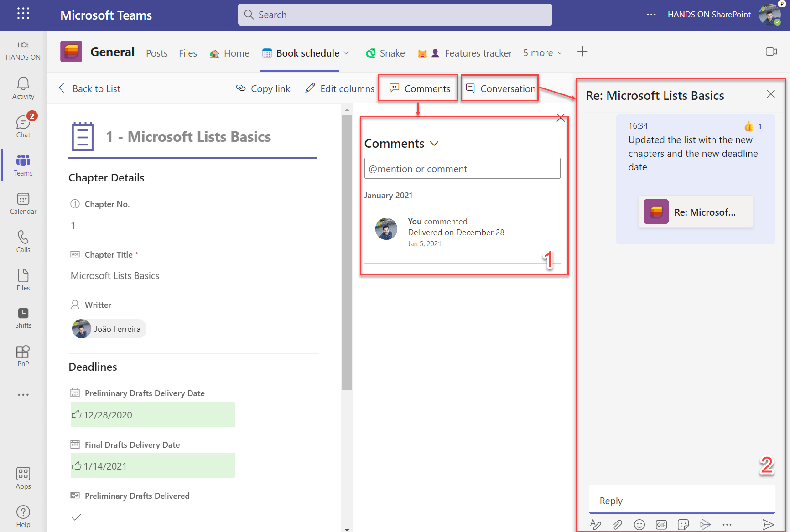Expand the 5 more tabs dropdown
The image size is (790, 532).
pyautogui.click(x=543, y=53)
